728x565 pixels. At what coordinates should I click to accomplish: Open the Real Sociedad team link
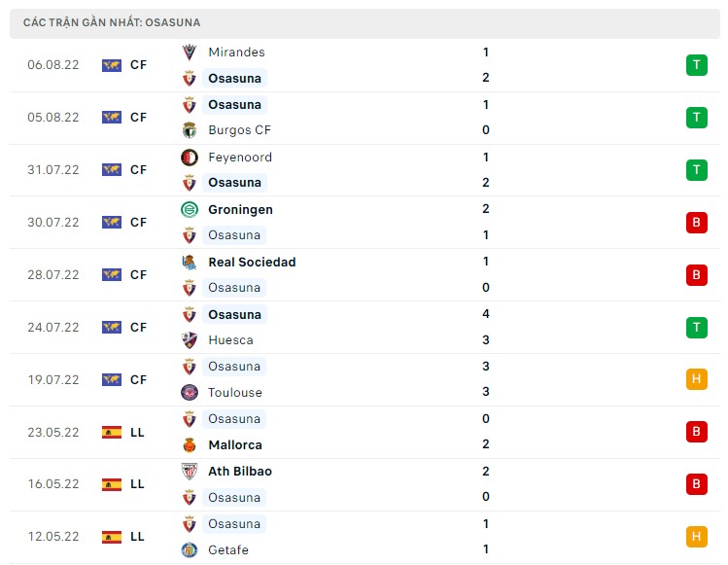pos(252,262)
